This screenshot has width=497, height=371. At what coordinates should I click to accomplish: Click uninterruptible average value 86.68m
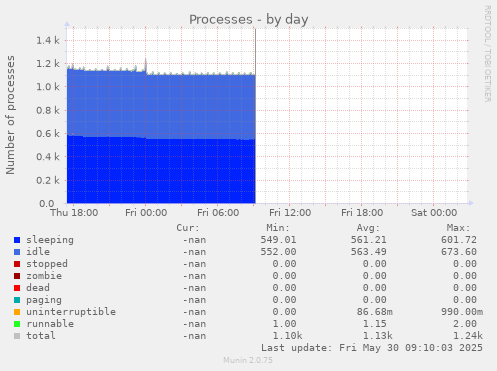pyautogui.click(x=375, y=312)
